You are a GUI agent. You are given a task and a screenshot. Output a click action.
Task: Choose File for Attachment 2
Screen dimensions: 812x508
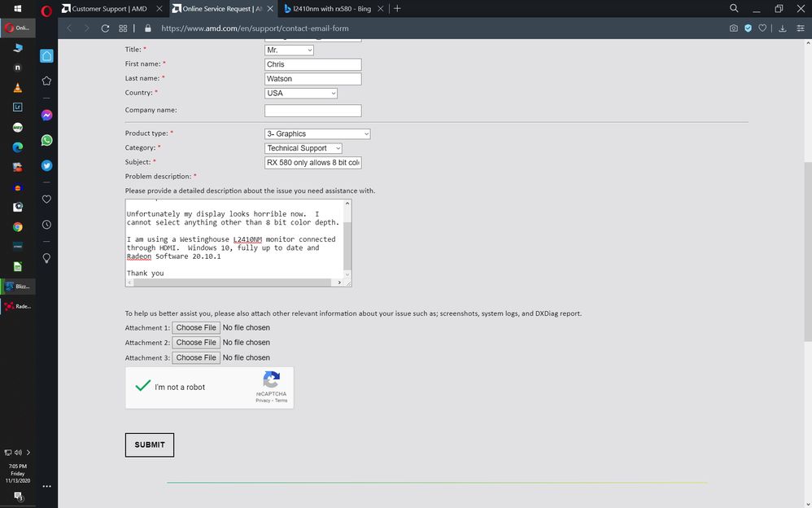tap(196, 343)
